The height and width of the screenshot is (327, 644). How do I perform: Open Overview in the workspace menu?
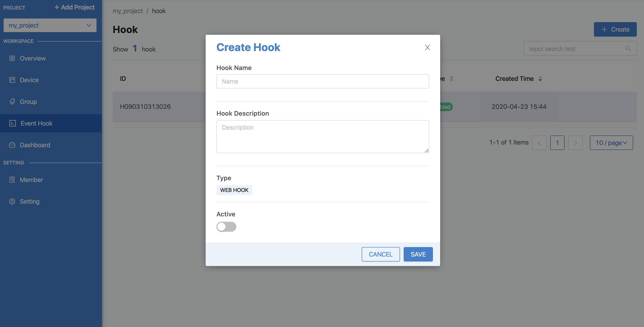(51, 58)
